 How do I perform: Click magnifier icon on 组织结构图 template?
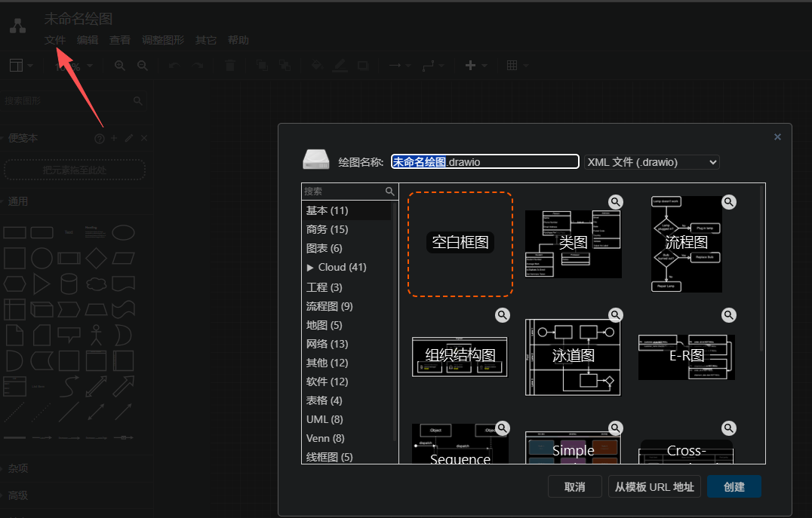pyautogui.click(x=503, y=315)
